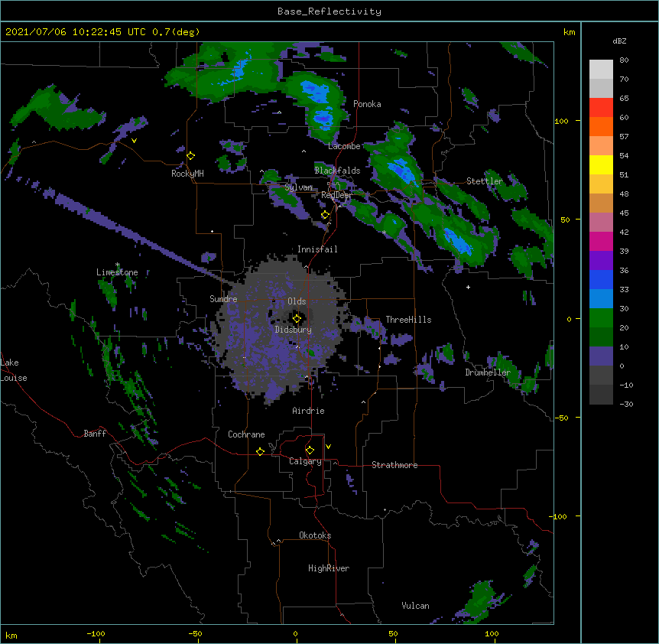
Task: Click the km unit label at the bottom left
Action: pyautogui.click(x=11, y=636)
